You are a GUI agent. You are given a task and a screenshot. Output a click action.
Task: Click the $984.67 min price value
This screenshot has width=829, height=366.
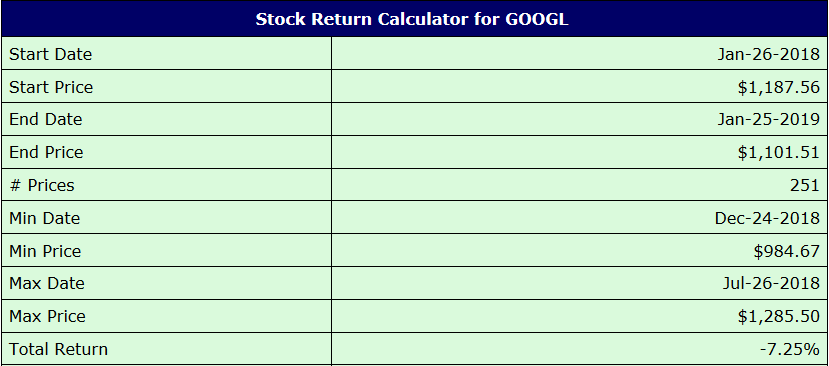(787, 251)
